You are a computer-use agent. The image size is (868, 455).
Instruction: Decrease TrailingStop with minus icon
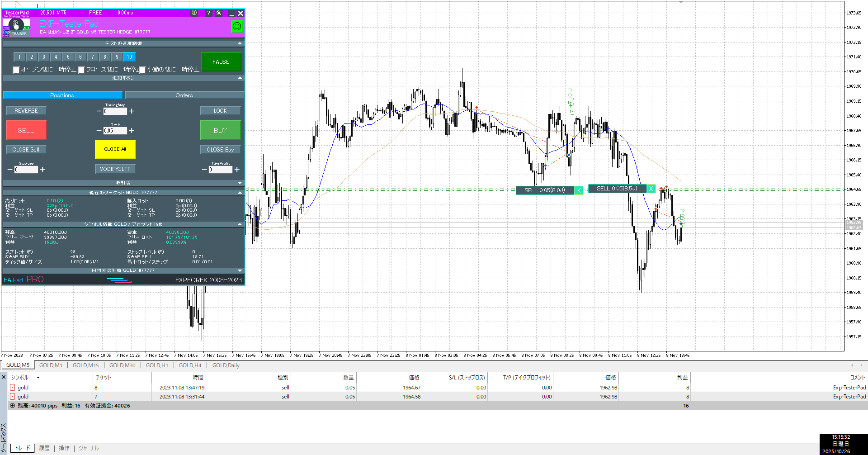click(99, 111)
